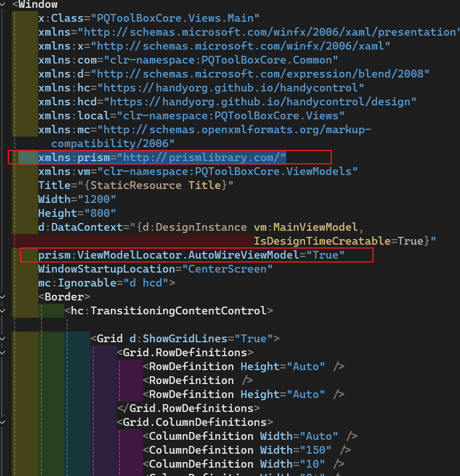Click the xmlns:mc openxmlformats markup- line
Screen dimensions: 460x476
205,130
